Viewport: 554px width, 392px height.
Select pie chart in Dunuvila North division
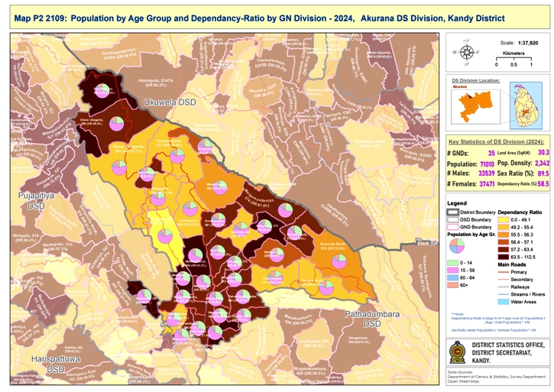(339, 262)
